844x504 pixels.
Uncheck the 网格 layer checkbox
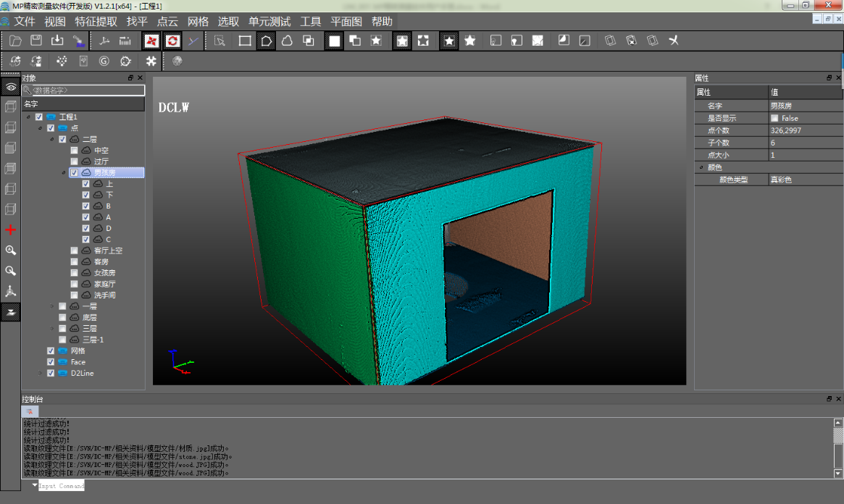51,350
